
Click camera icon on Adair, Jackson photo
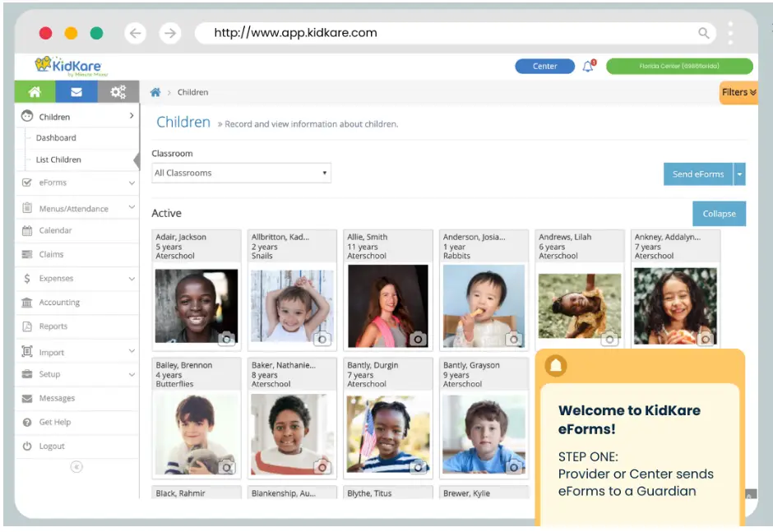point(227,338)
